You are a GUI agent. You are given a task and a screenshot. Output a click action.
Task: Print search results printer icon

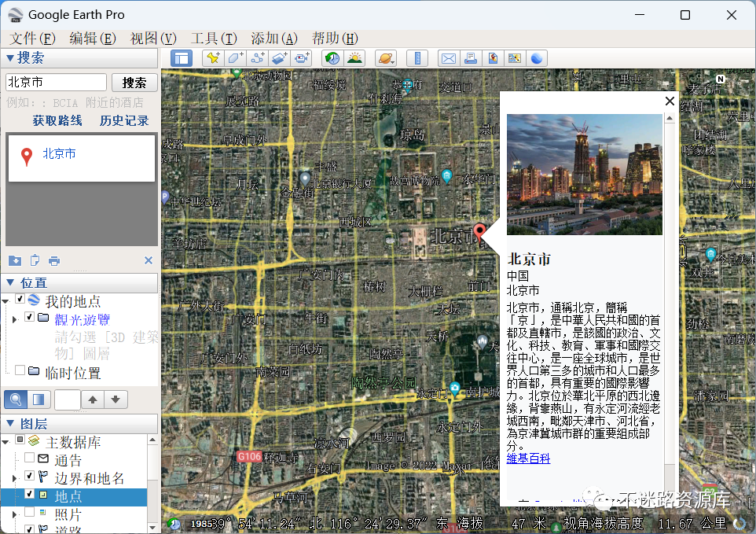click(54, 260)
